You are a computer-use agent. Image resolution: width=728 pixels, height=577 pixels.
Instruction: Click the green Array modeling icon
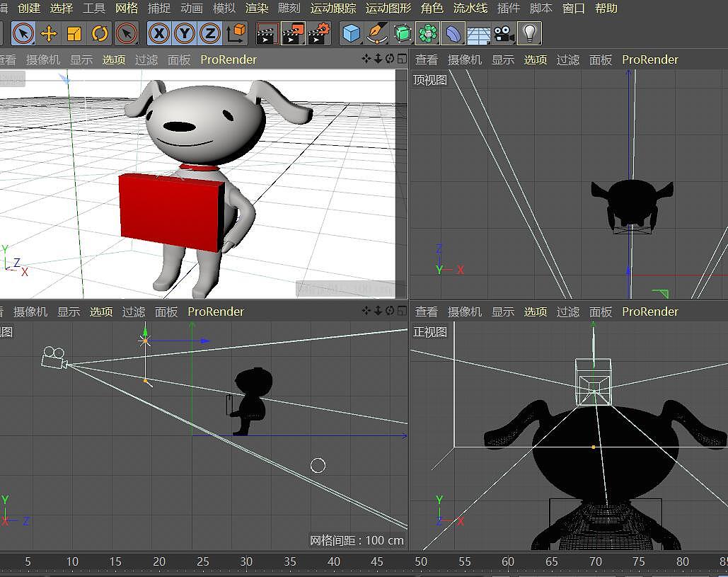point(427,33)
